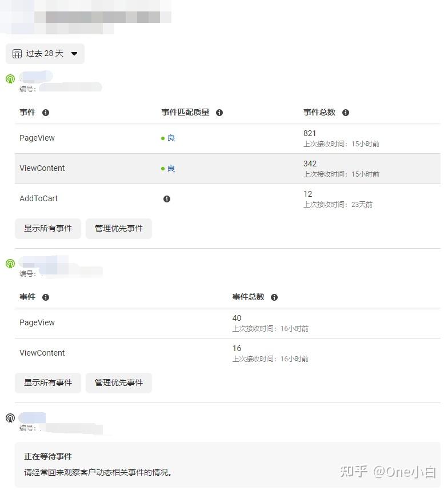This screenshot has width=448, height=490.
Task: Click the first green pixel signal icon
Action: (10, 79)
